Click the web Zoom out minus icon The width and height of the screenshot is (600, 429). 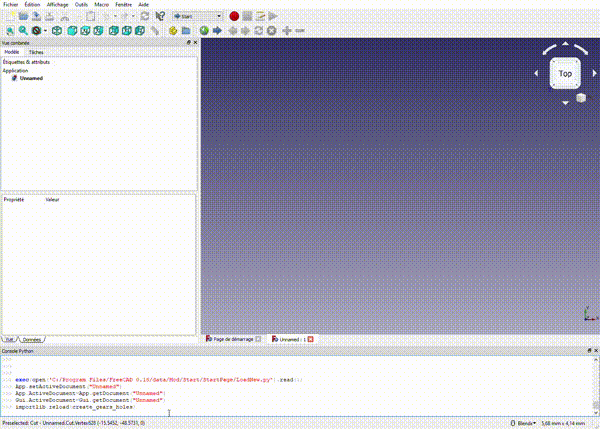pos(300,31)
